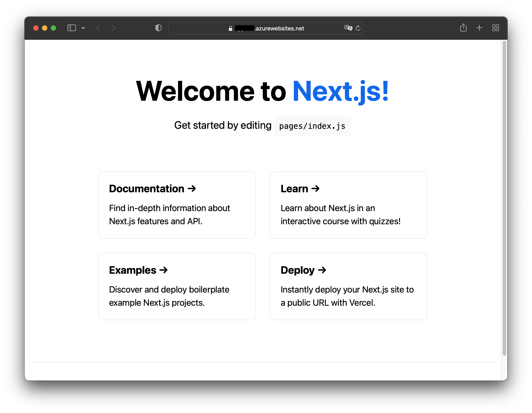Image resolution: width=532 pixels, height=413 pixels.
Task: Click the azurewebsites.net address bar
Action: (280, 28)
